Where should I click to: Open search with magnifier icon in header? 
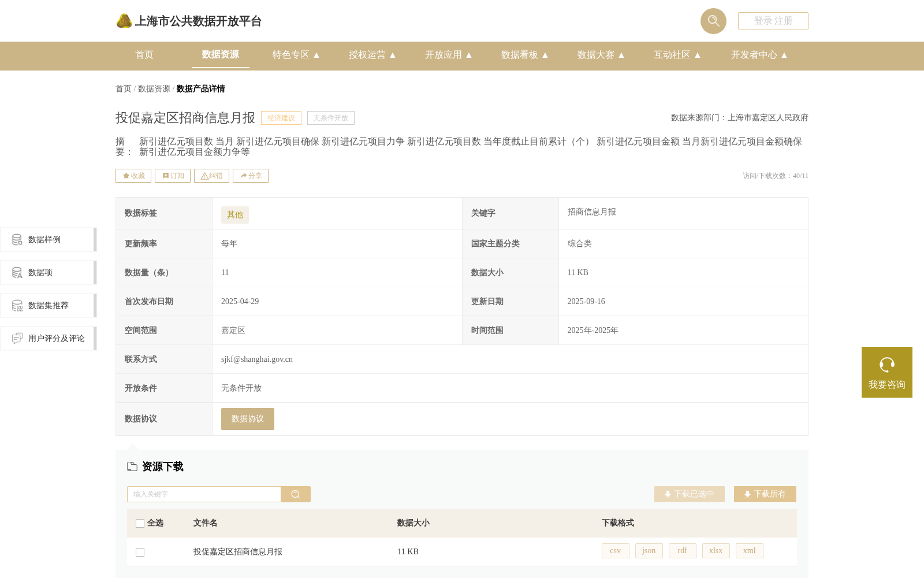[x=713, y=21]
